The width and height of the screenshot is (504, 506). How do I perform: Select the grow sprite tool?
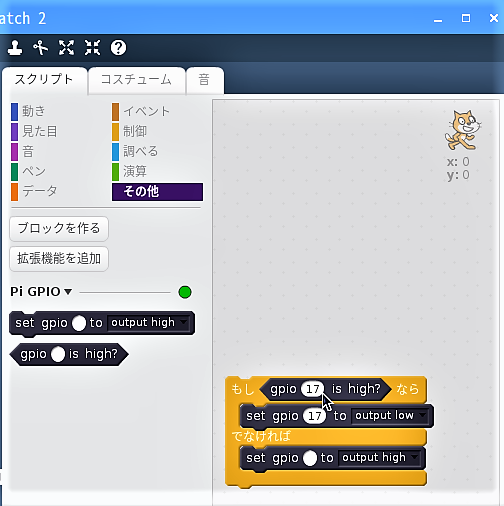click(x=66, y=48)
